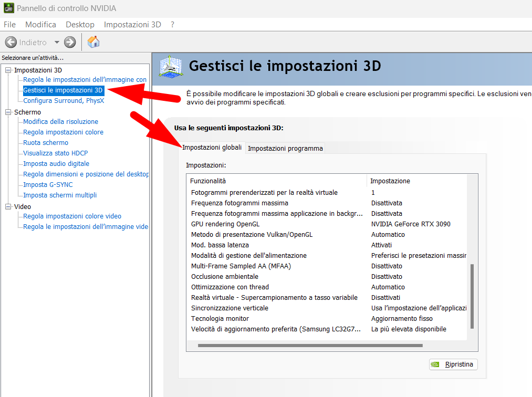The width and height of the screenshot is (532, 397).
Task: Open the File menu
Action: click(9, 25)
